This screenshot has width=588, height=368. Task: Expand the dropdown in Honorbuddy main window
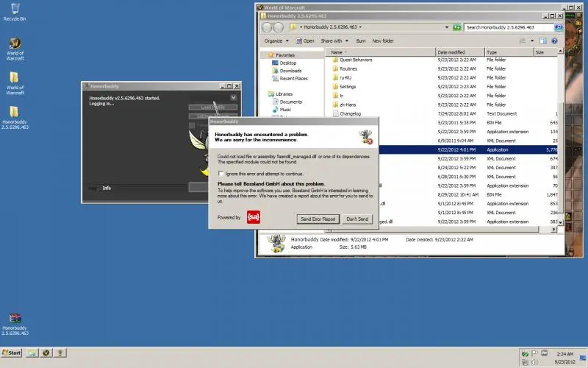233,98
